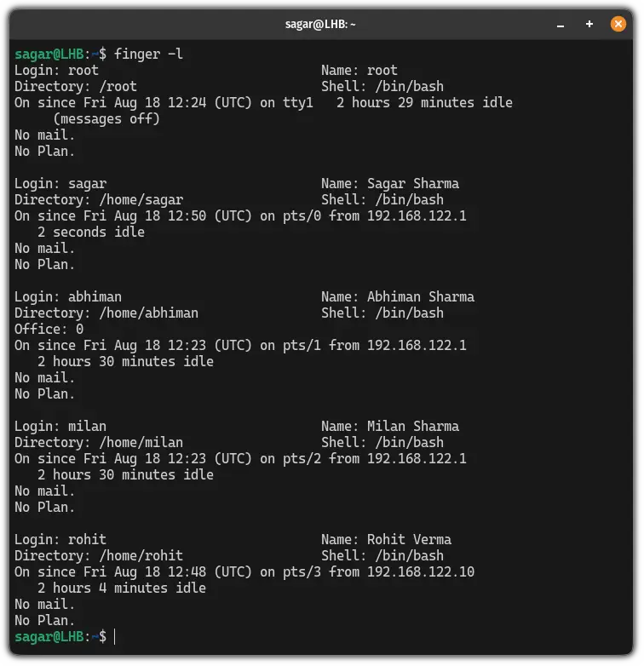Click 'Name: Sagar Sharma' text
The height and width of the screenshot is (666, 644).
390,183
